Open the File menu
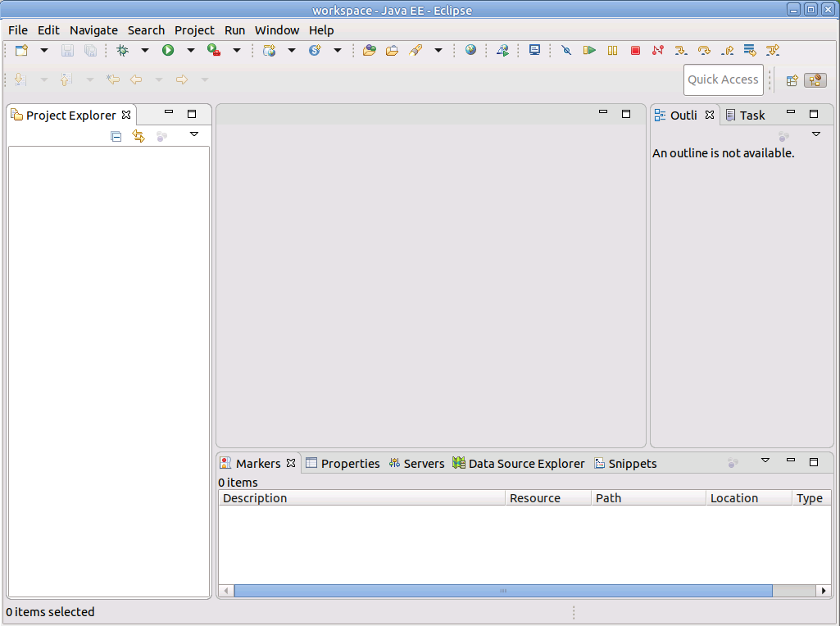Viewport: 840px width, 626px height. coord(18,30)
